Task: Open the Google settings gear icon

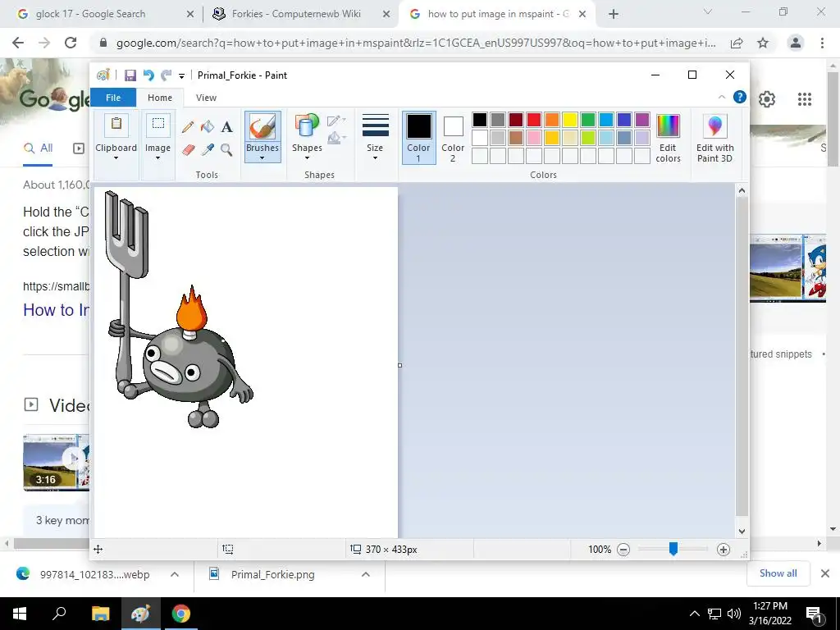Action: [767, 99]
